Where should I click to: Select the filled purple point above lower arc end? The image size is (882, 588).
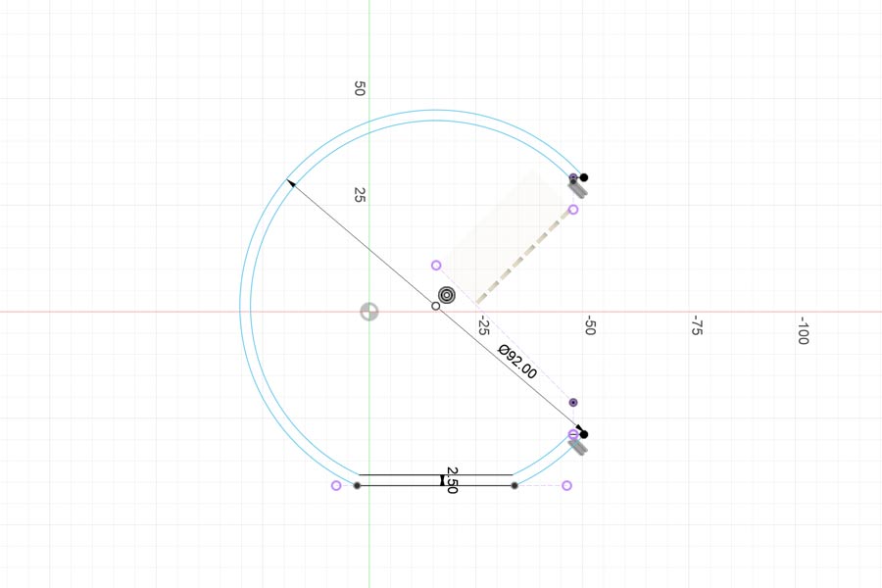(573, 403)
